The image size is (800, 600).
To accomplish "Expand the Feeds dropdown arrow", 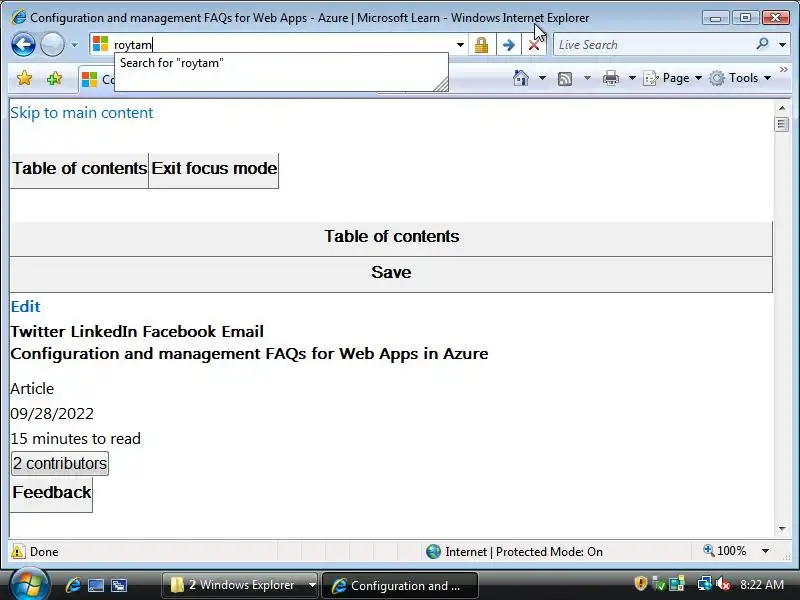I will coord(587,78).
